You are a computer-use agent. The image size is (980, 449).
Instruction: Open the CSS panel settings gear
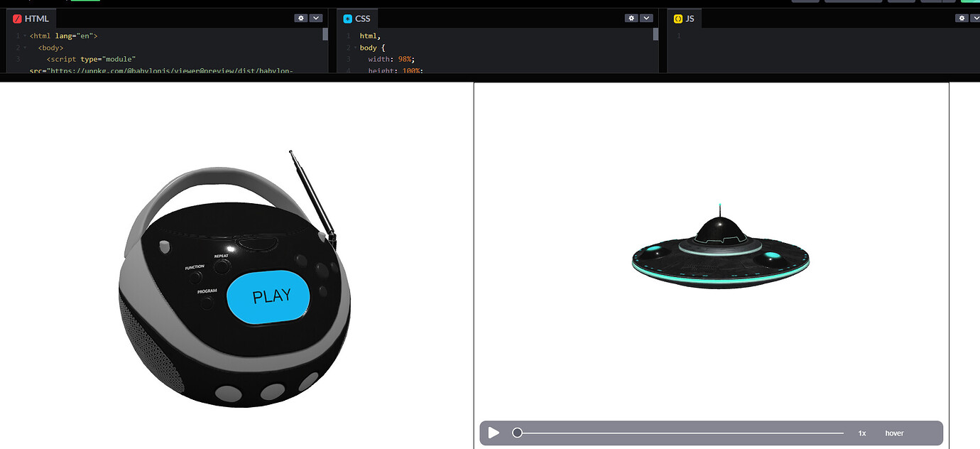tap(631, 18)
